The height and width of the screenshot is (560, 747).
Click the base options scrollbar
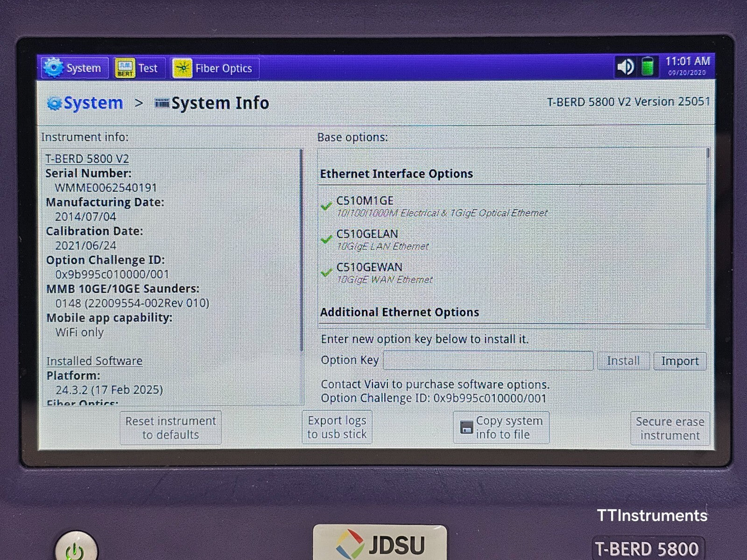[x=708, y=154]
